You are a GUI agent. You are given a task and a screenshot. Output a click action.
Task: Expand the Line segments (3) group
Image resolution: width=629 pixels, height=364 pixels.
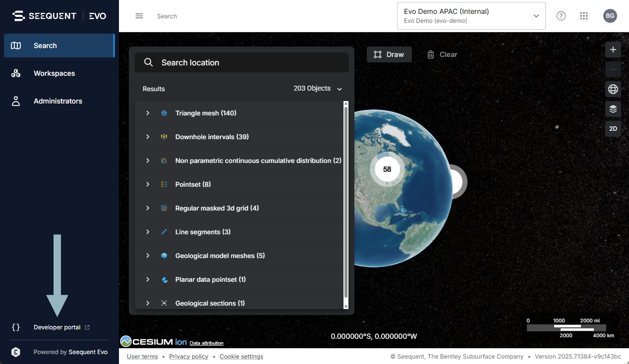pyautogui.click(x=148, y=232)
